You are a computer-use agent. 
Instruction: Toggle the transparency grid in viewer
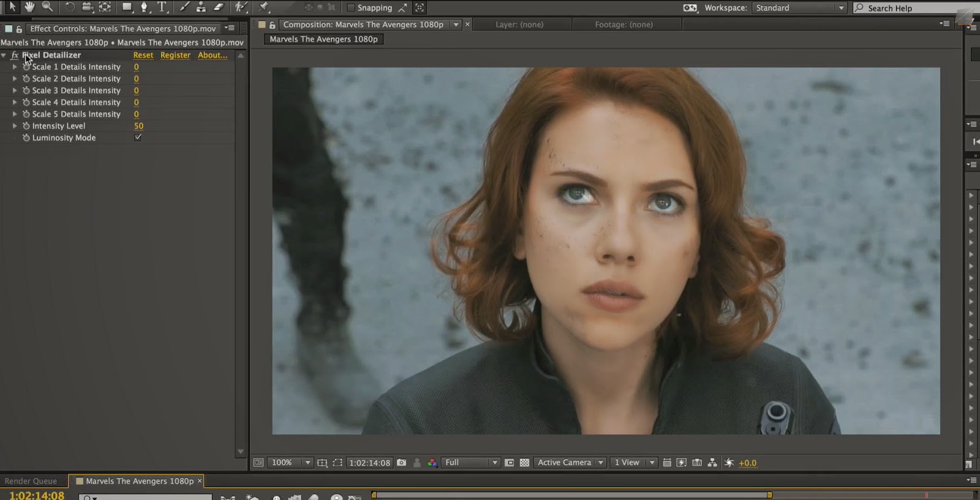click(524, 463)
